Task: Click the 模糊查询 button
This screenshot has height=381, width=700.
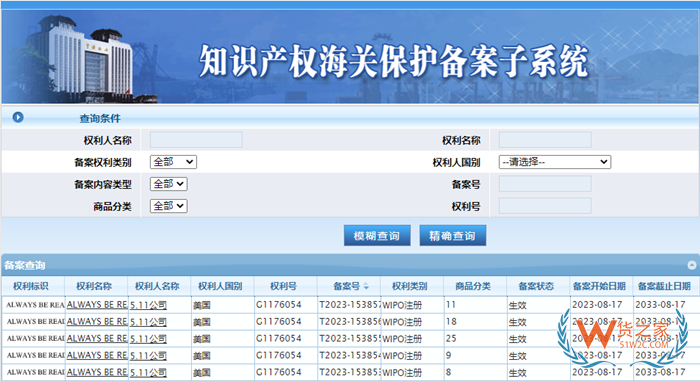Action: tap(377, 235)
